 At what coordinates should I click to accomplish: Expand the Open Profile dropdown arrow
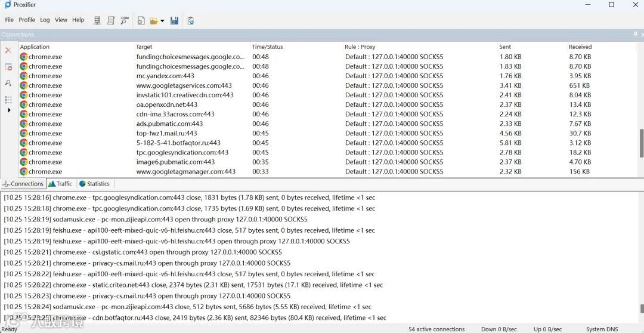pyautogui.click(x=162, y=20)
